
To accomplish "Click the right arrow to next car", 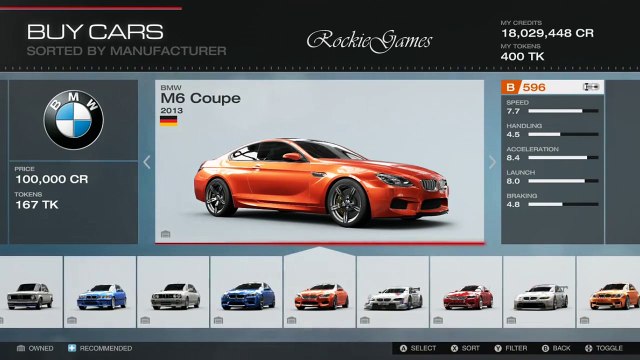I will point(492,162).
